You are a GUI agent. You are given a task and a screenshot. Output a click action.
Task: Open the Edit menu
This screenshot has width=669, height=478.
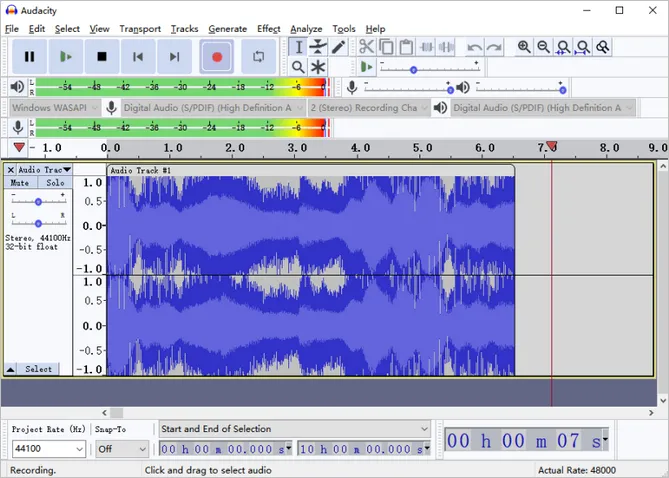click(x=37, y=29)
